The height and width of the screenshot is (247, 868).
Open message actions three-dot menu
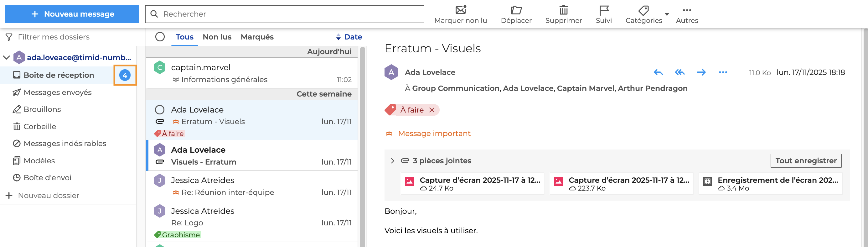[723, 72]
